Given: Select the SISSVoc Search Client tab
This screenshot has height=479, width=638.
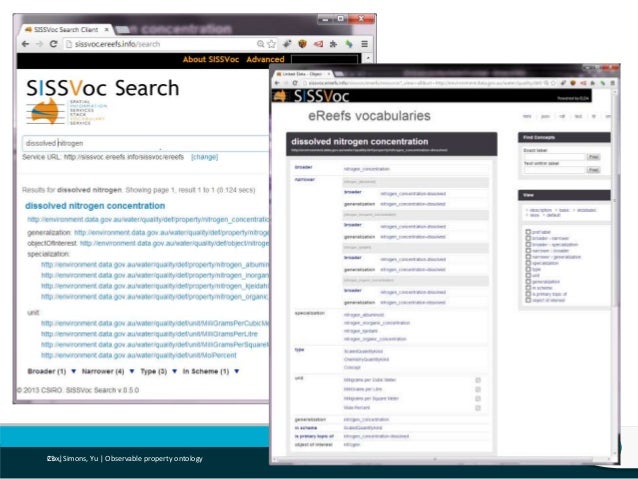Looking at the screenshot, I should coord(65,30).
